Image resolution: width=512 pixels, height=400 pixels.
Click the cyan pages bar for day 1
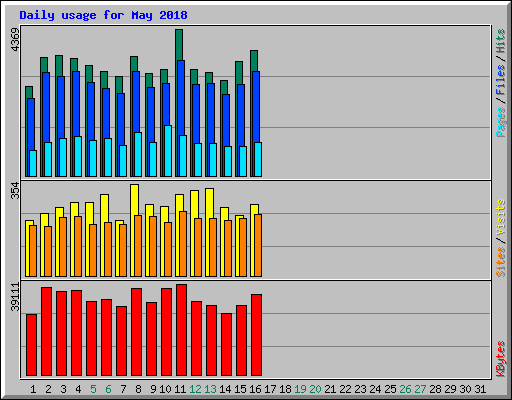(33, 163)
